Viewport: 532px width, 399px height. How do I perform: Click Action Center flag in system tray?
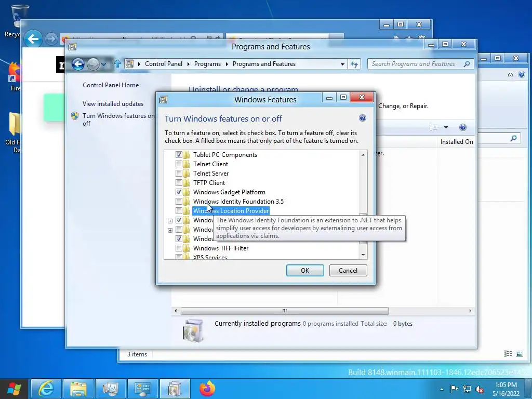(x=454, y=389)
